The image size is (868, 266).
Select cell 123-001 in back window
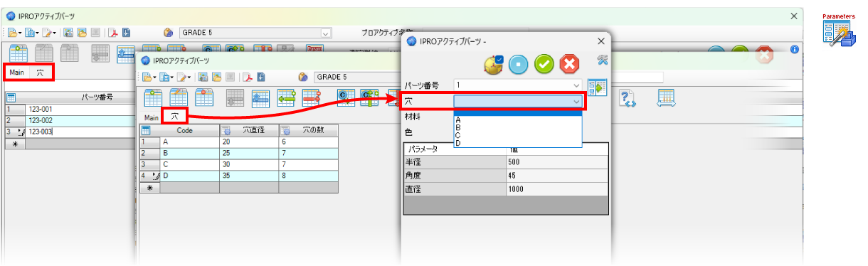pos(80,110)
